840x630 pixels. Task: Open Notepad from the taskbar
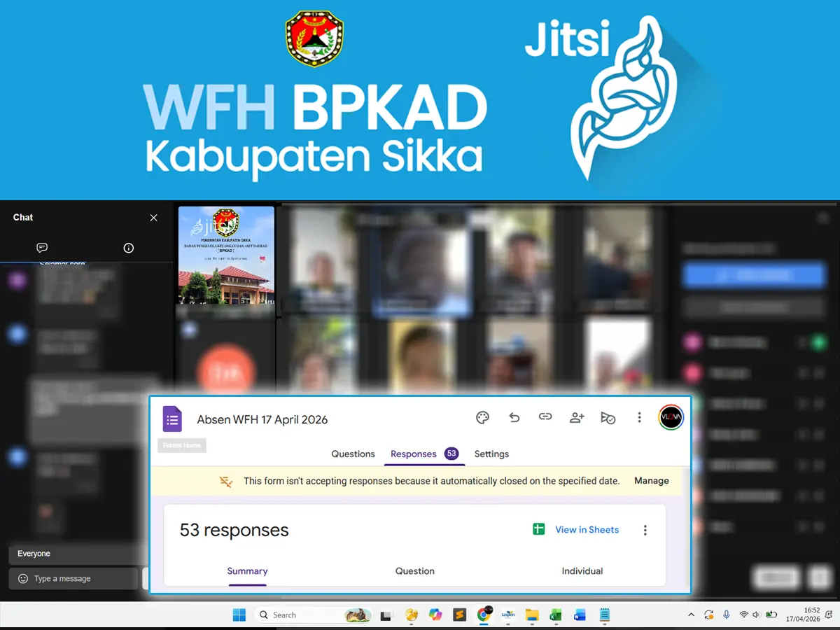605,615
